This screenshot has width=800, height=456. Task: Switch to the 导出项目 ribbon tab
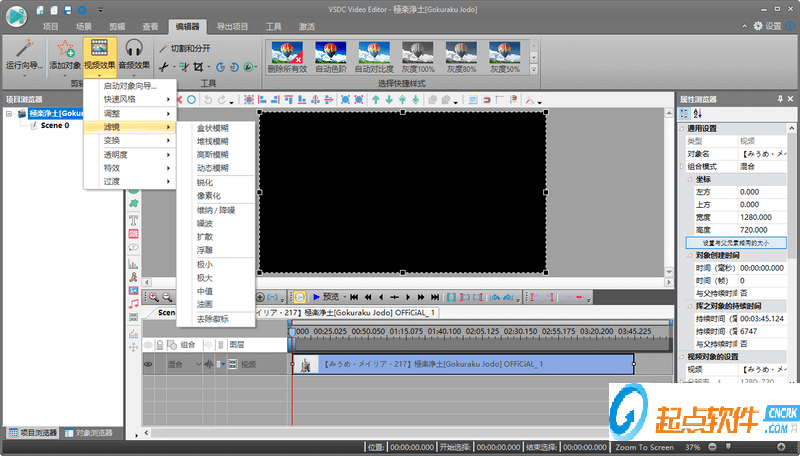tap(232, 27)
